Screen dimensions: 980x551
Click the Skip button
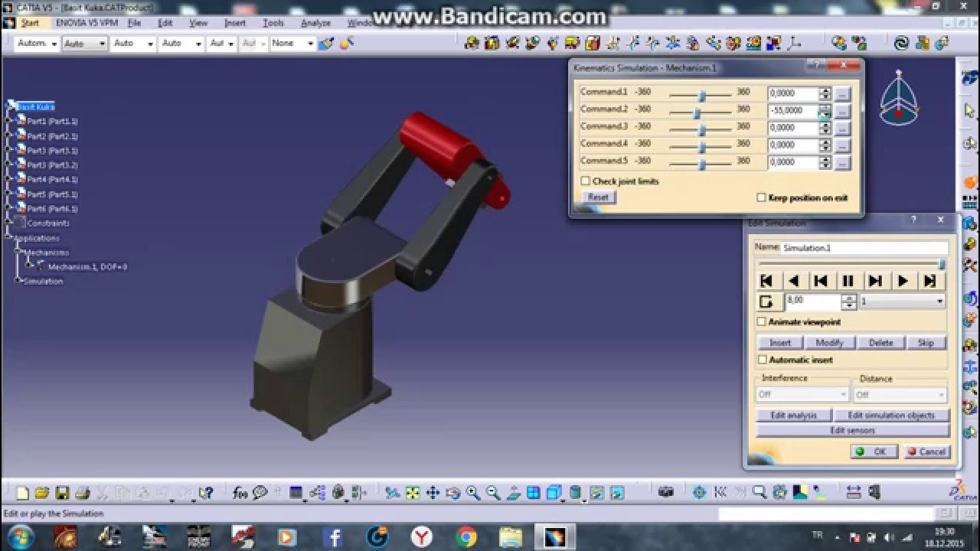pyautogui.click(x=926, y=343)
